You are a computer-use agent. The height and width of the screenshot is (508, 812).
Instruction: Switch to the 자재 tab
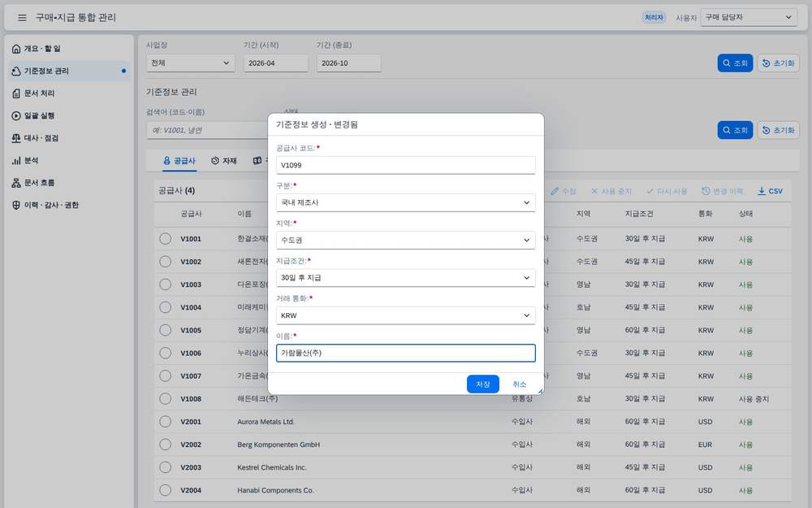pos(224,161)
